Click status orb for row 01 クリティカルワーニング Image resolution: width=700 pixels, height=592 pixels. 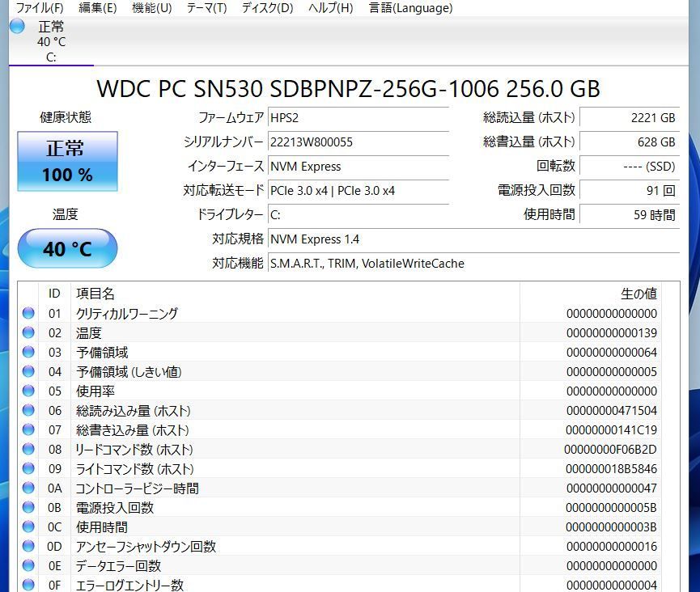(x=28, y=313)
